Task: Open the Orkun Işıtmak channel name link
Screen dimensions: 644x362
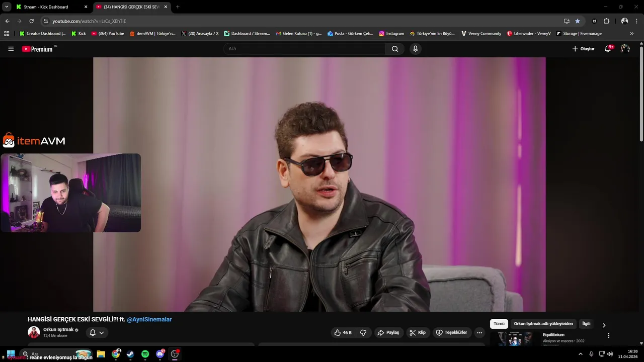Action: [x=58, y=330]
